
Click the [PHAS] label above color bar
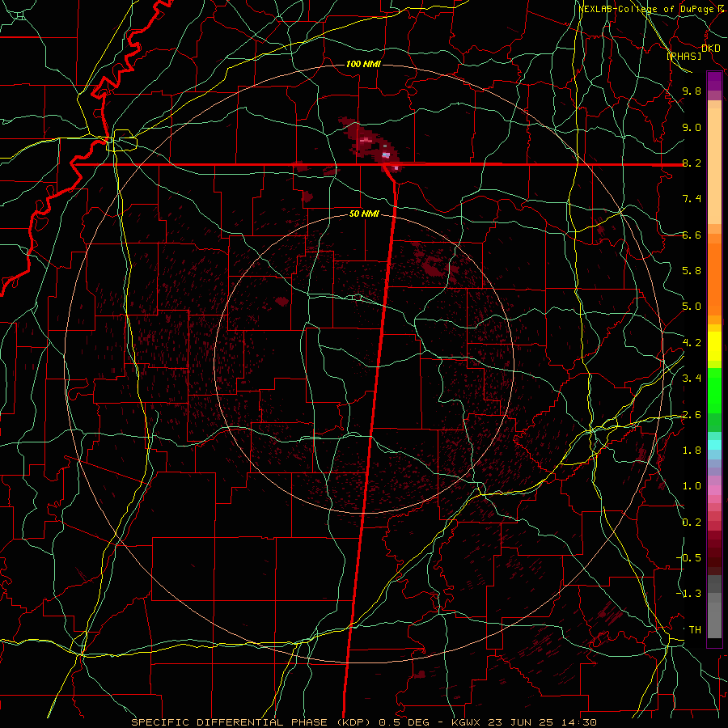pyautogui.click(x=684, y=56)
